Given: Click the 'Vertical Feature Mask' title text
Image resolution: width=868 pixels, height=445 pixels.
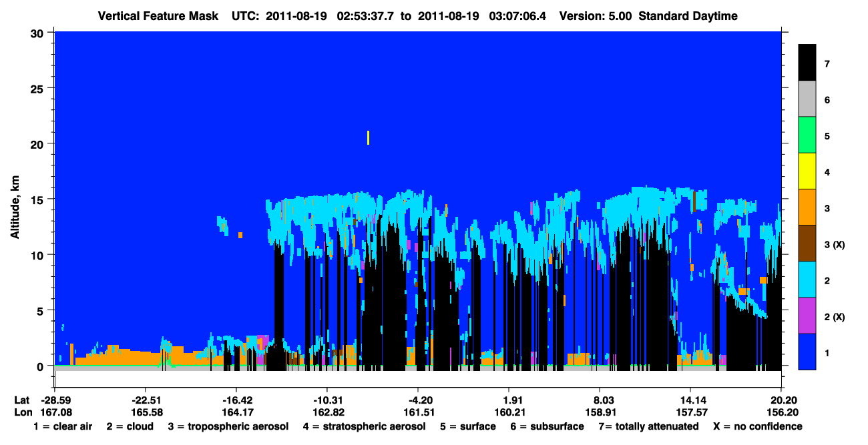Looking at the screenshot, I should (158, 16).
